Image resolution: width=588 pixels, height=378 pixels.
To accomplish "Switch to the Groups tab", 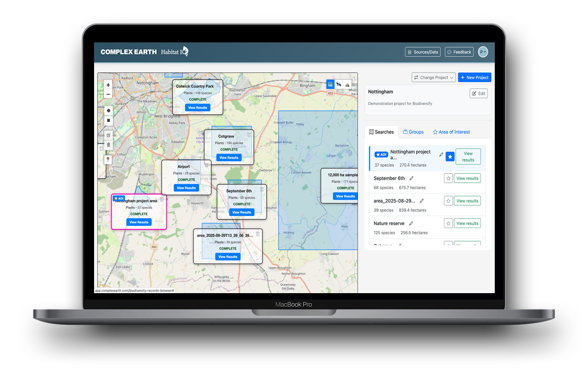I will pos(413,132).
